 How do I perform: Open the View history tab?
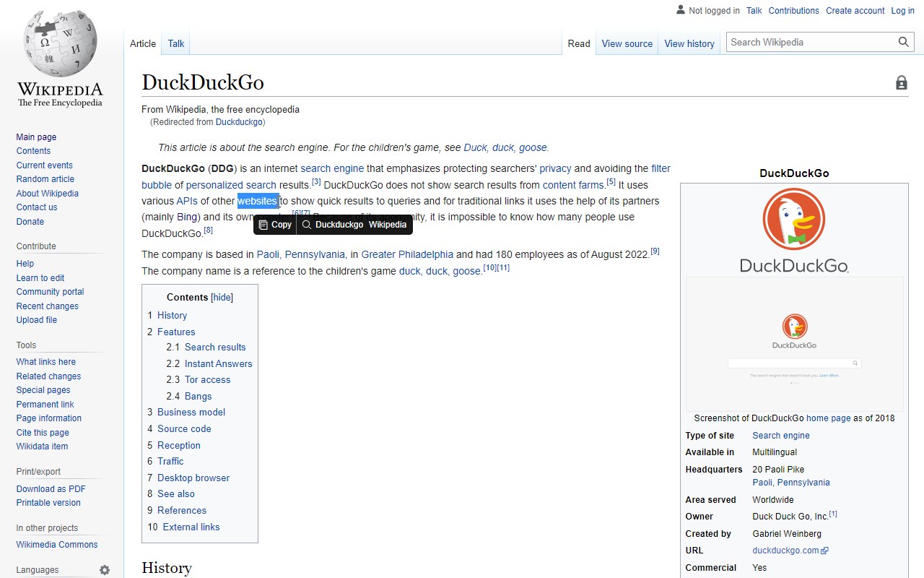tap(689, 43)
